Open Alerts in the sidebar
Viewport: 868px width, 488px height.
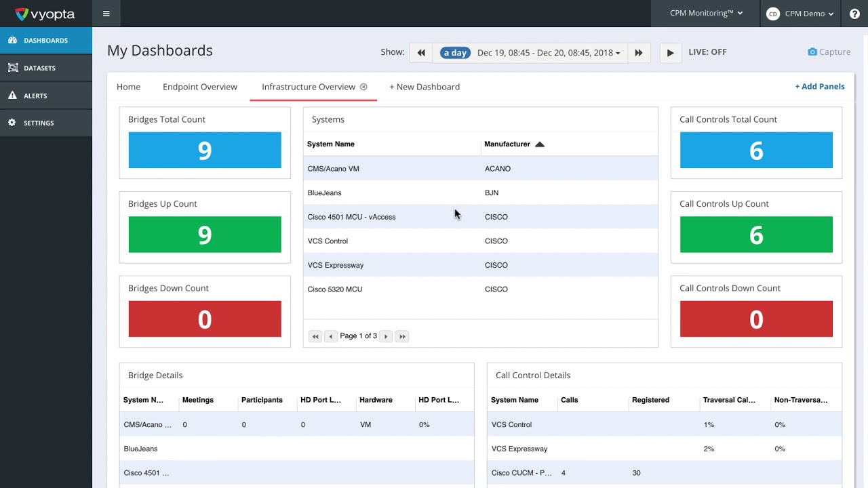point(46,96)
